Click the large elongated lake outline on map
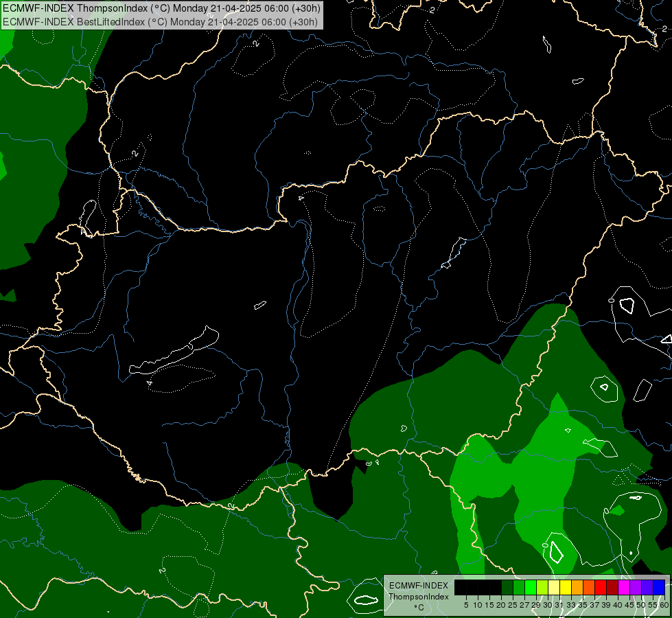 (174, 352)
